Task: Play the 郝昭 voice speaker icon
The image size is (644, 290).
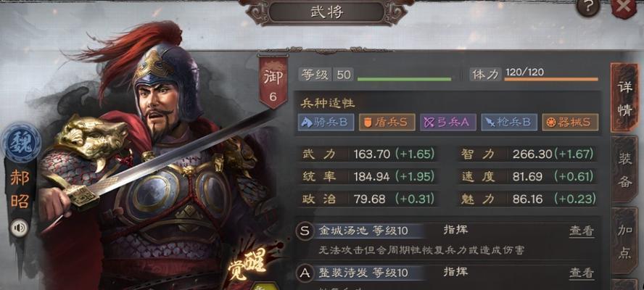Action: tap(19, 228)
